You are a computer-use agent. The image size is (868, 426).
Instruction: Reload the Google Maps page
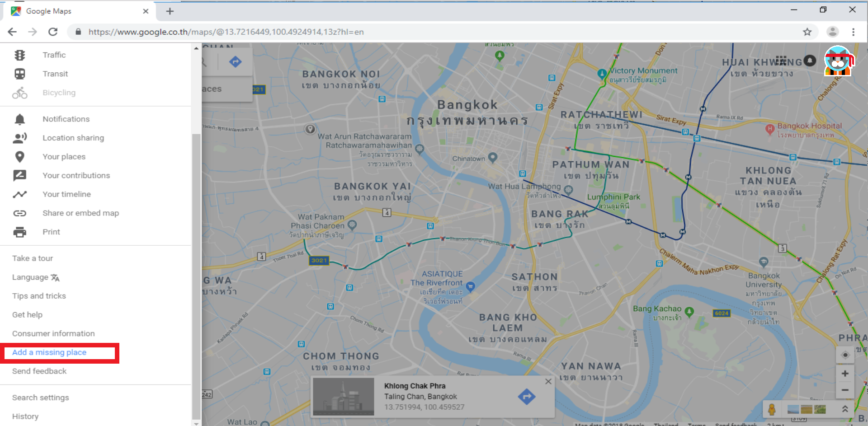point(53,32)
